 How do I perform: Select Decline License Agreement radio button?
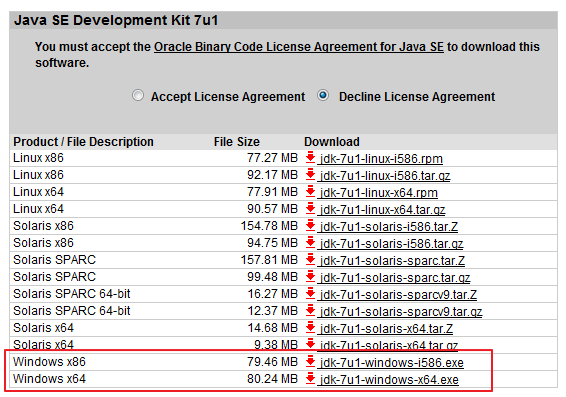point(323,96)
